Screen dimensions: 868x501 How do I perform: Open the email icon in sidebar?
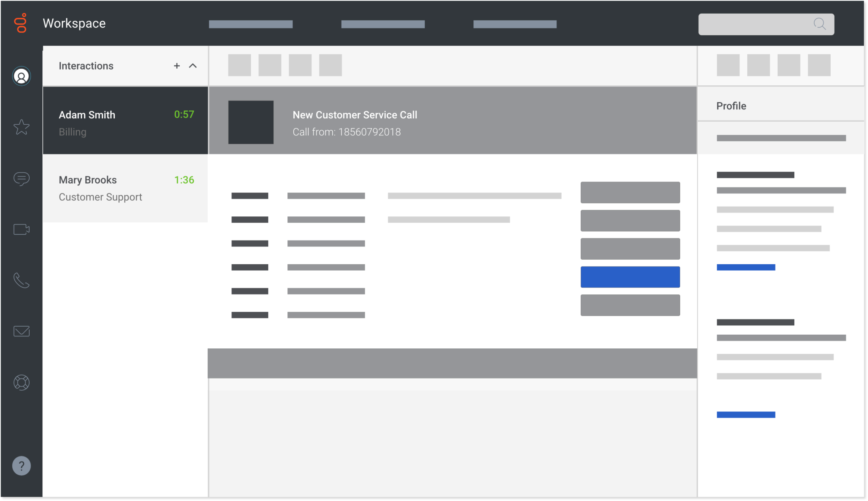coord(22,332)
